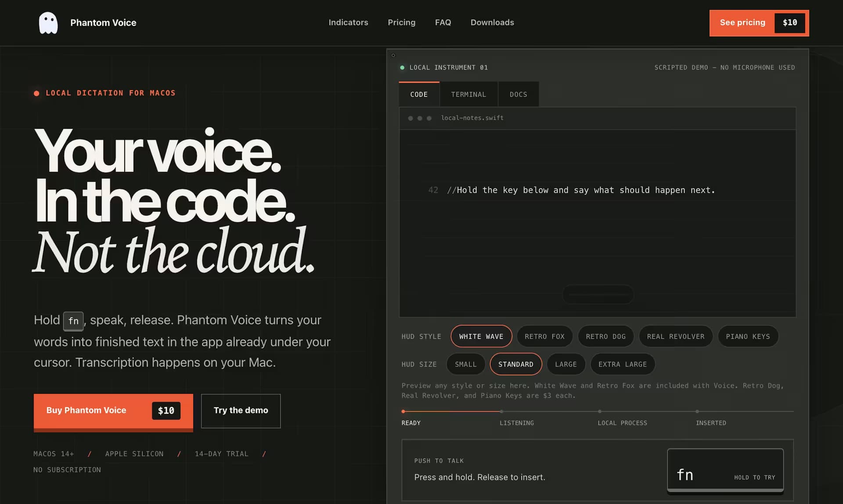This screenshot has width=843, height=504.
Task: Choose the Retro Dog HUD style
Action: (605, 336)
